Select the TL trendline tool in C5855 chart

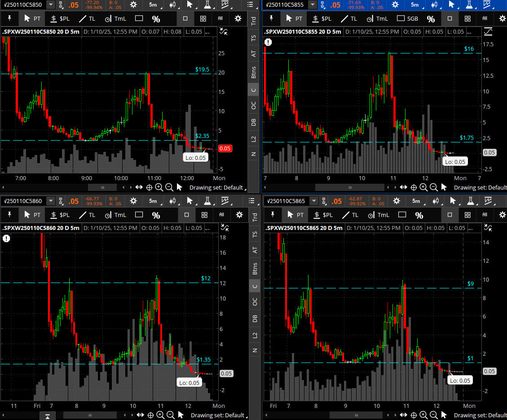(348, 19)
